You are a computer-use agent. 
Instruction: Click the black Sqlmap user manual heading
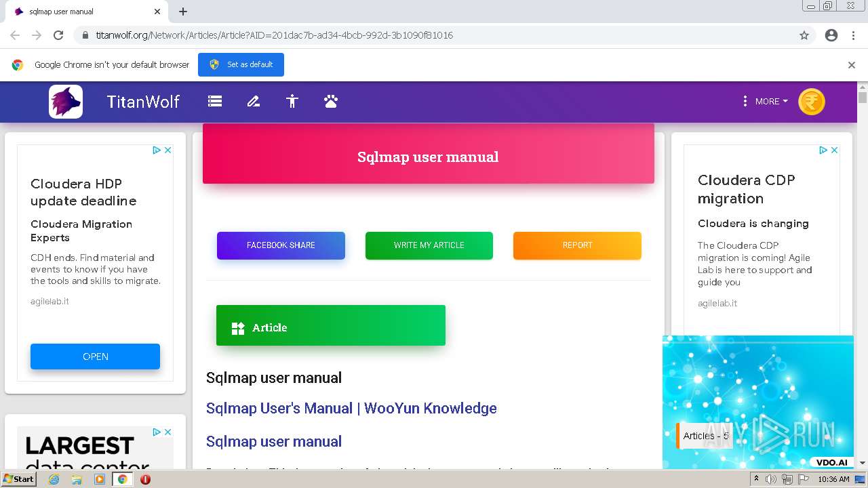click(x=274, y=378)
